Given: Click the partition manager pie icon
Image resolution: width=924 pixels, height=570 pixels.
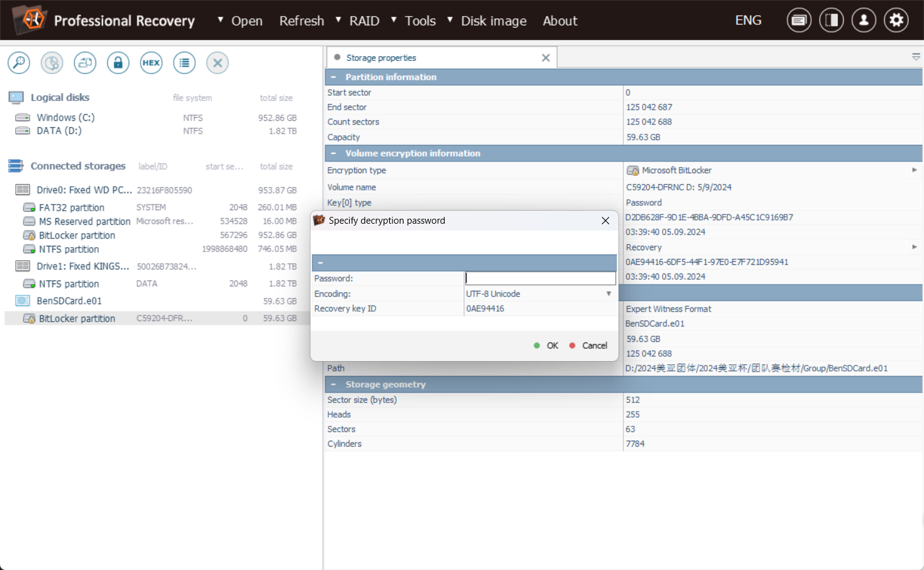Looking at the screenshot, I should [52, 63].
